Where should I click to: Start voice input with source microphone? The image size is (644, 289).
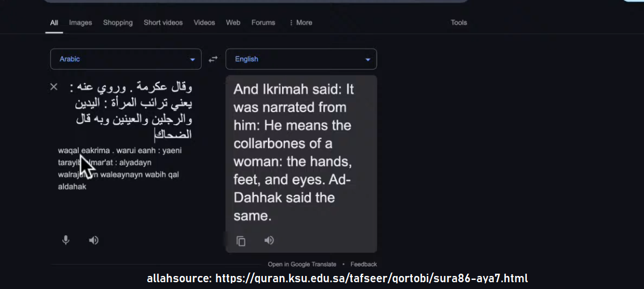[x=66, y=240]
